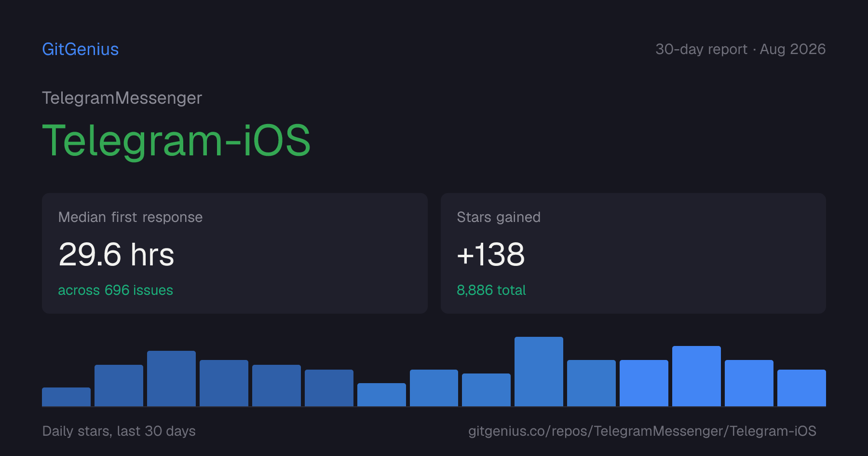Screen dimensions: 868x456
Task: Select the "+138" stars value
Action: [x=491, y=254]
